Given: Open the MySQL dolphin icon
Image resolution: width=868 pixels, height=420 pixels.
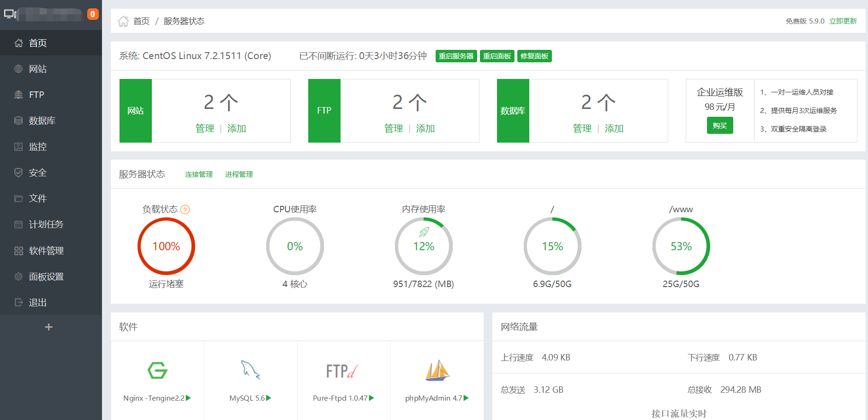Looking at the screenshot, I should [251, 370].
